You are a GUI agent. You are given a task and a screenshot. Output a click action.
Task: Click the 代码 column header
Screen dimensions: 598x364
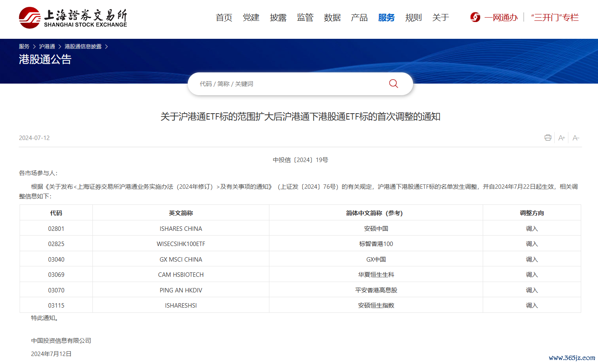[56, 213]
